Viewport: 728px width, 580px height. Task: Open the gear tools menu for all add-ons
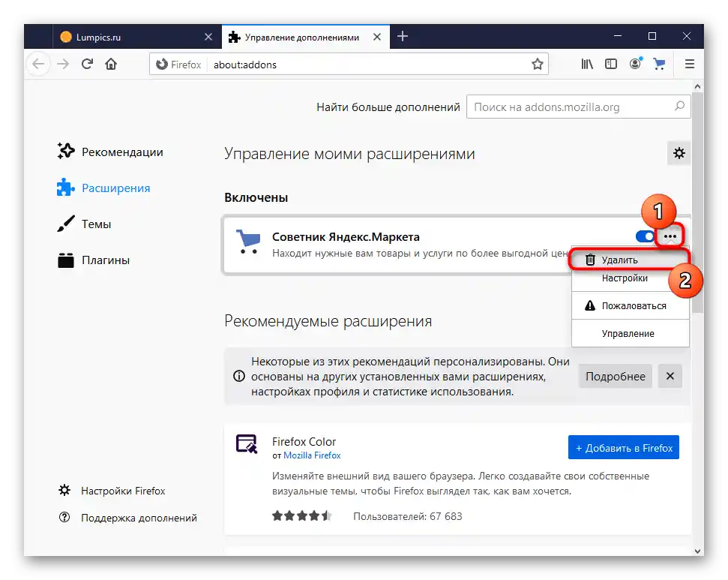(679, 153)
